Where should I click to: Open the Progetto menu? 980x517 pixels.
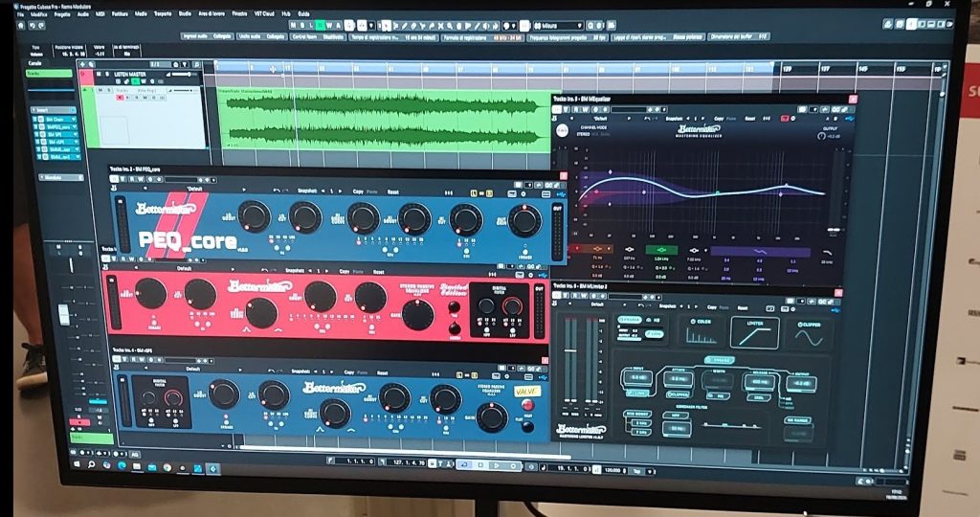(62, 14)
